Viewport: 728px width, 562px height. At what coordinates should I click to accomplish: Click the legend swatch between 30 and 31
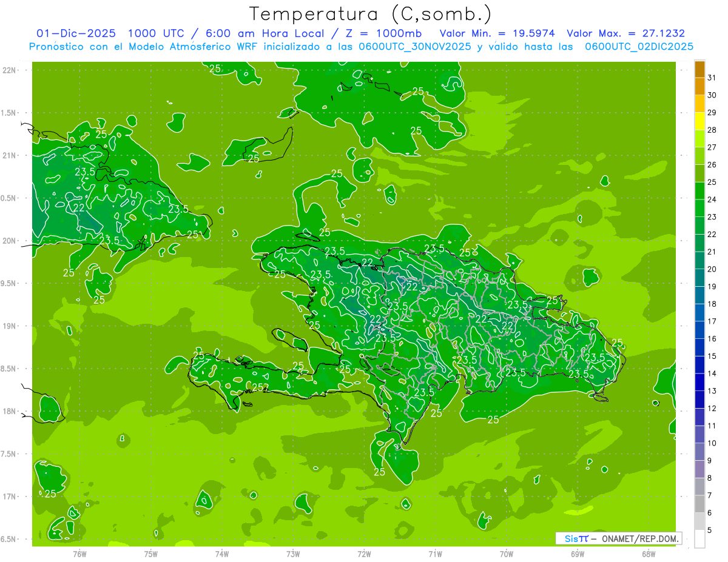click(699, 86)
